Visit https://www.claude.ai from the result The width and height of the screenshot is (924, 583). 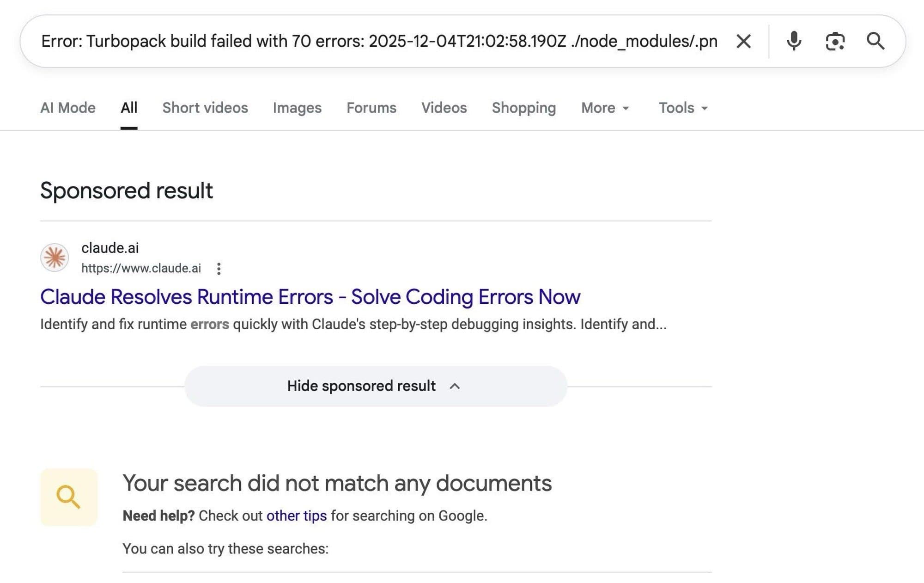click(x=141, y=268)
